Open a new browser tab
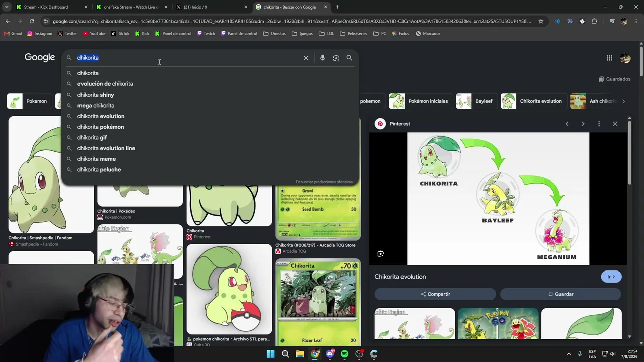The width and height of the screenshot is (644, 362). (337, 7)
